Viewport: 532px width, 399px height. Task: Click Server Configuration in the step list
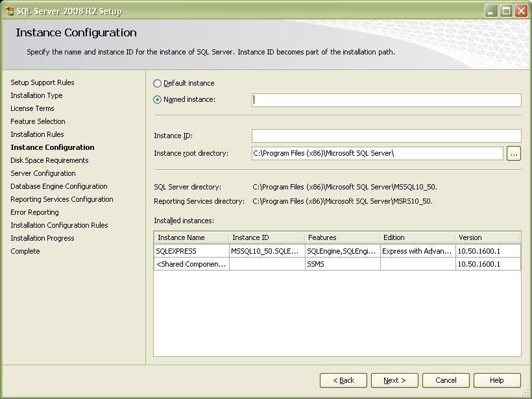click(x=43, y=173)
